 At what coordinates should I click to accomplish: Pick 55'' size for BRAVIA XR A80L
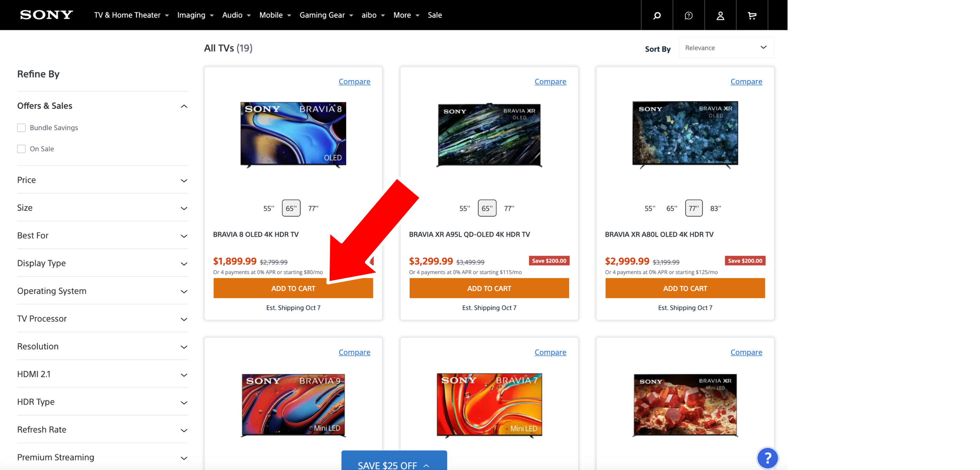[650, 208]
